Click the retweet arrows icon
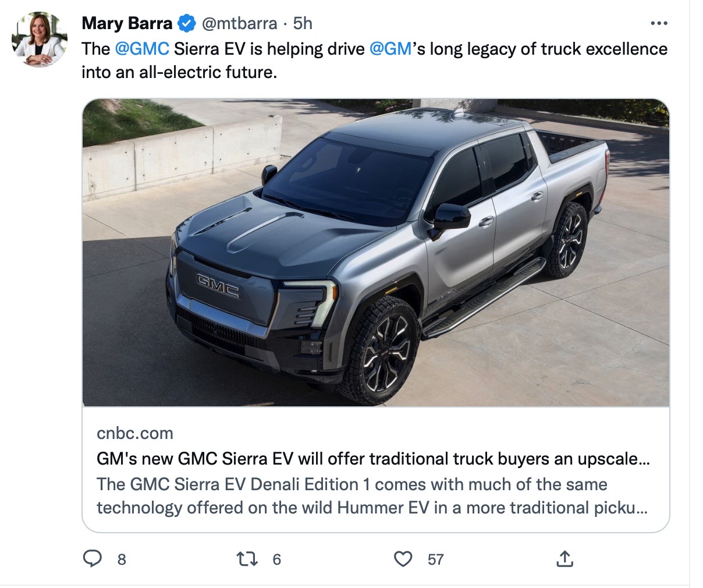Screen dimensions: 703x588 [x=247, y=559]
